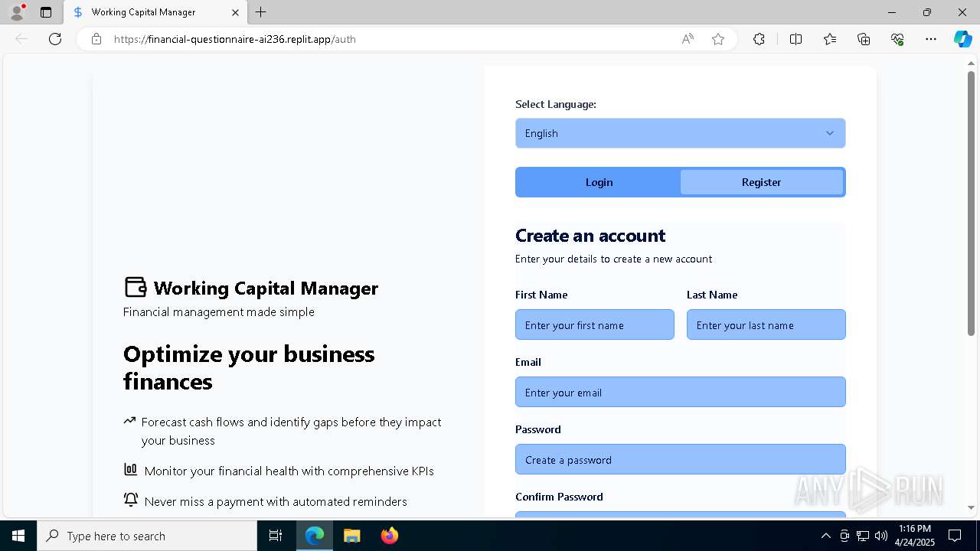Screen dimensions: 980x551
Task: Click 'Enter your details to create a new account'
Action: click(613, 259)
